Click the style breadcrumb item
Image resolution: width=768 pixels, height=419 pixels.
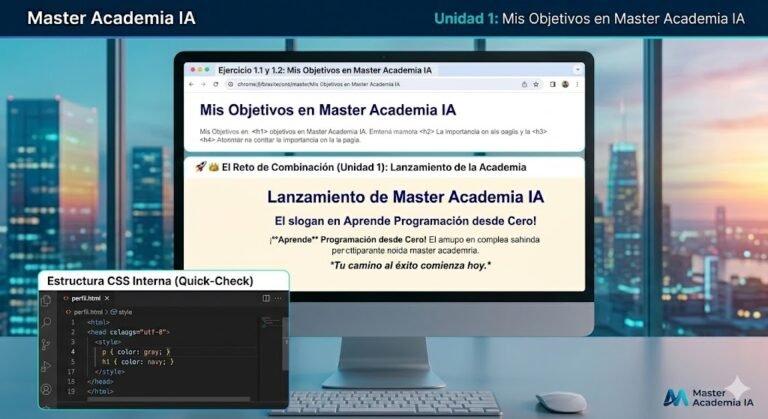[122, 312]
